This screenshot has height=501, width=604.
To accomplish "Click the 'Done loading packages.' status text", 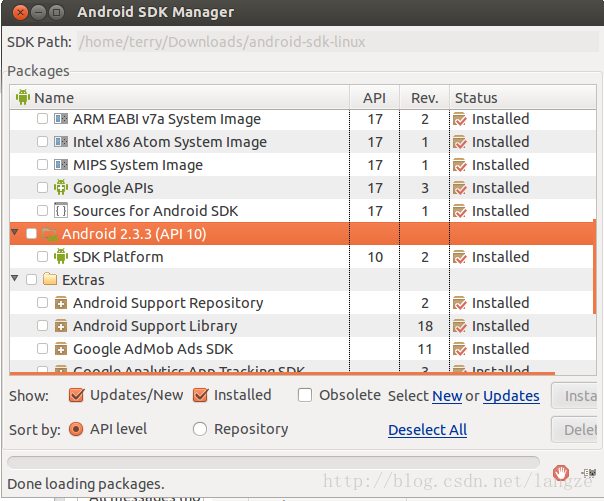I will click(86, 484).
